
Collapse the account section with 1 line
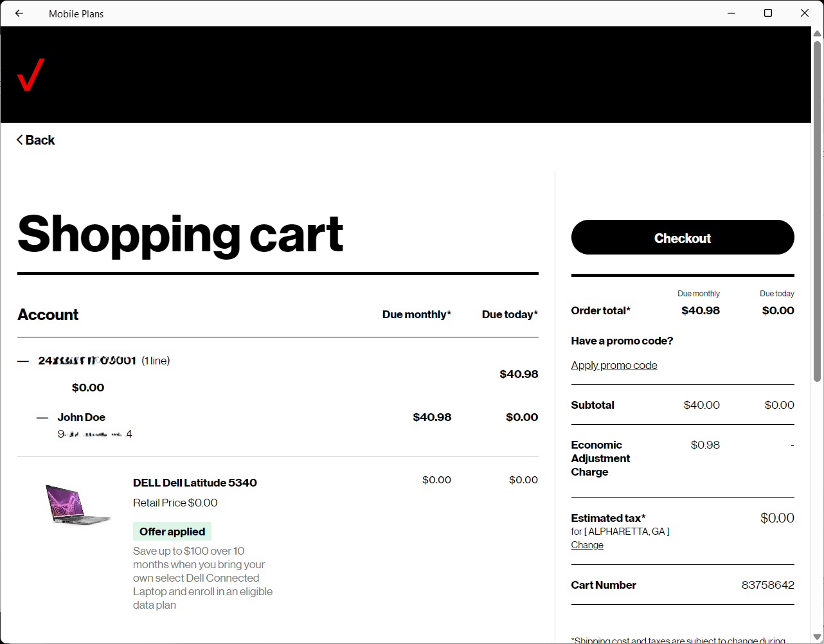(23, 361)
